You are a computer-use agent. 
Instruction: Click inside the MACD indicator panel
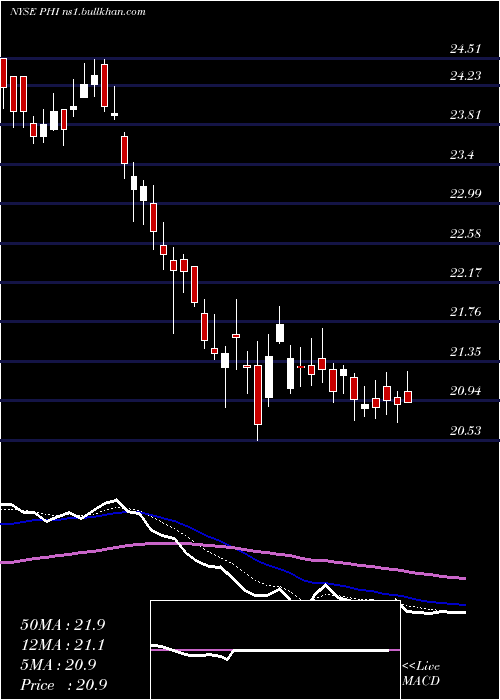tap(275, 650)
